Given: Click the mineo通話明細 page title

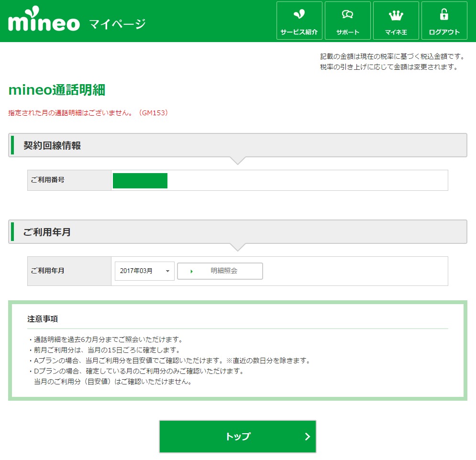Looking at the screenshot, I should pos(57,90).
